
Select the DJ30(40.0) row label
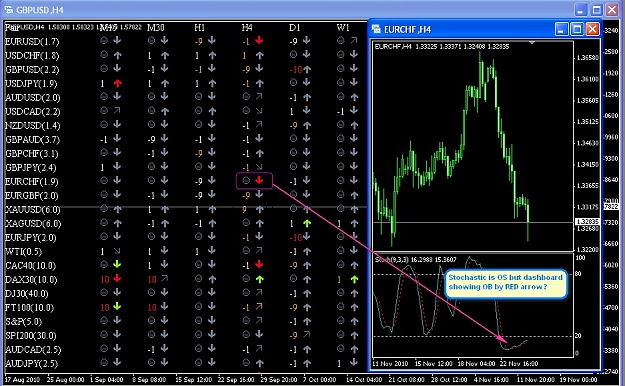tap(27, 294)
